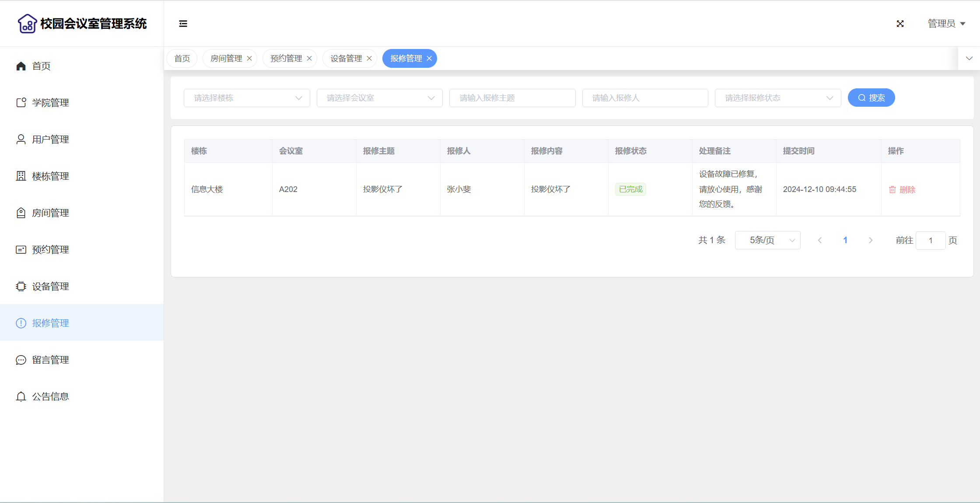Click the house logo icon

[x=27, y=24]
